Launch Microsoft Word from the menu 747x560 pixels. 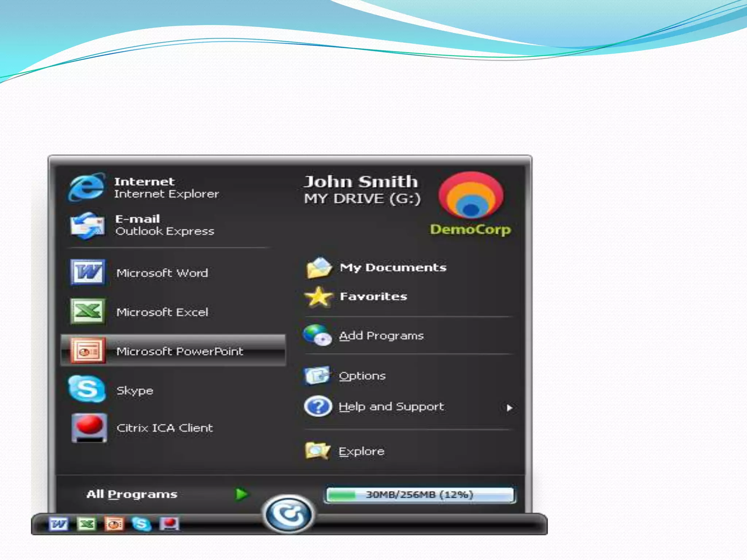point(162,273)
